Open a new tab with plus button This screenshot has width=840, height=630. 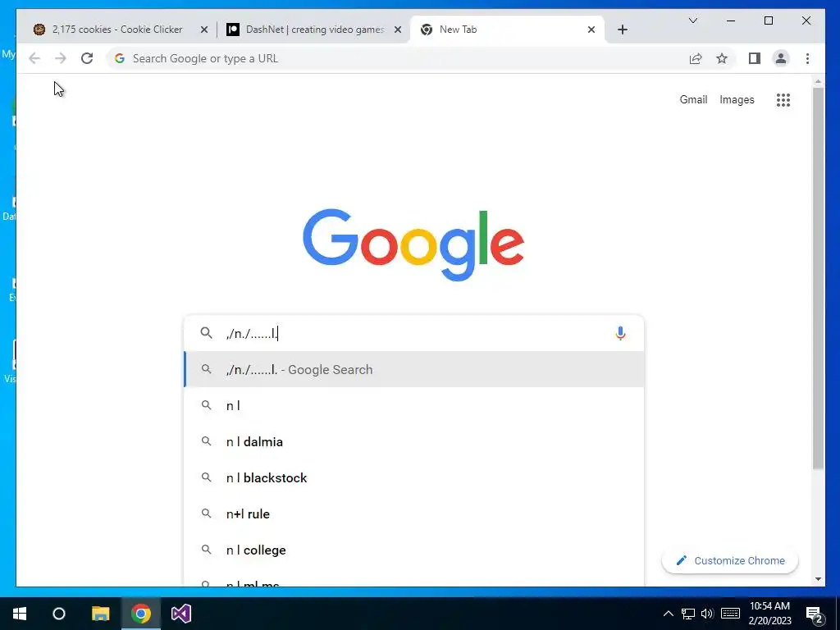[x=622, y=30]
